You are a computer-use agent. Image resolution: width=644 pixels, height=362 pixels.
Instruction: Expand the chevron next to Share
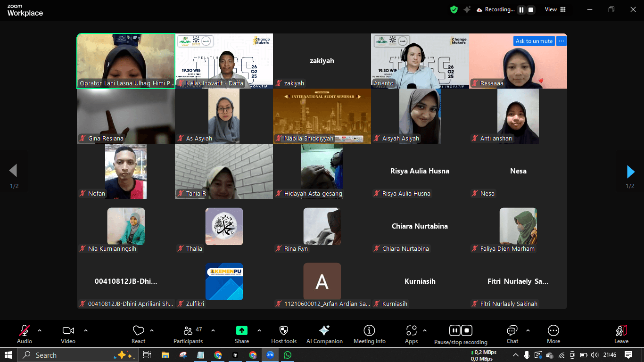click(x=259, y=330)
